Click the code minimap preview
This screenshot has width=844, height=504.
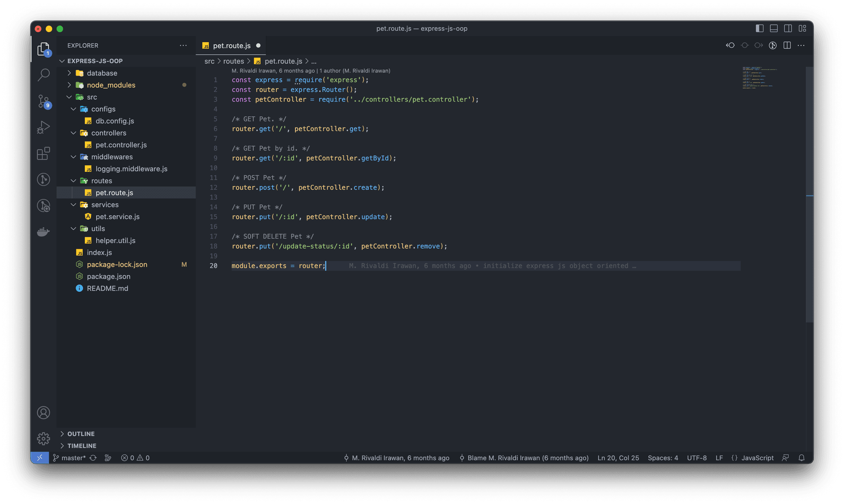coord(760,77)
